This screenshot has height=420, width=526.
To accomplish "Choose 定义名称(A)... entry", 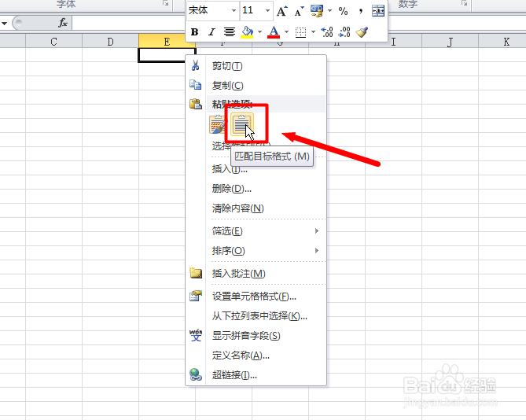I will pyautogui.click(x=256, y=356).
